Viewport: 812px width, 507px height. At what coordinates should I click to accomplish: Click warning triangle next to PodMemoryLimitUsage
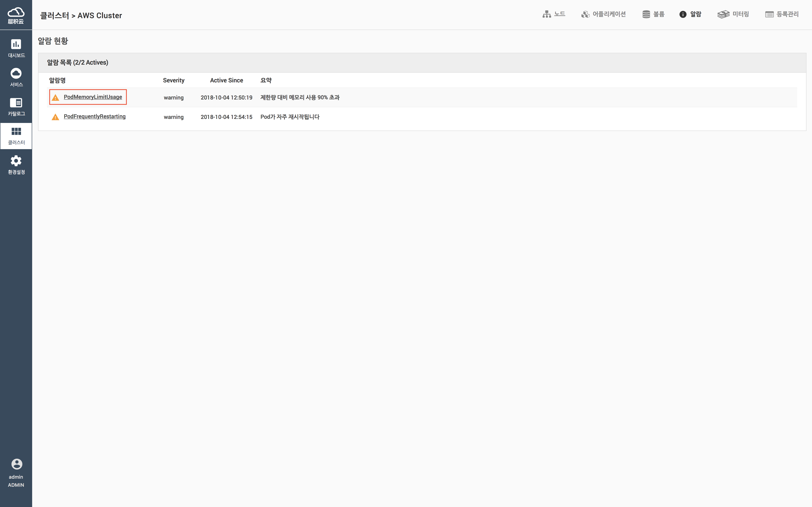(55, 98)
